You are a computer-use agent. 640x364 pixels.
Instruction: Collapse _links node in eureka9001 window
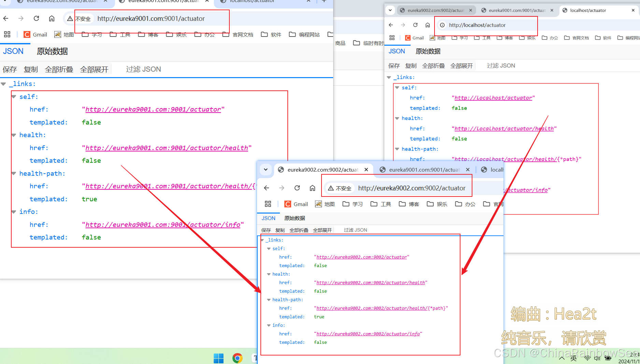tap(3, 84)
